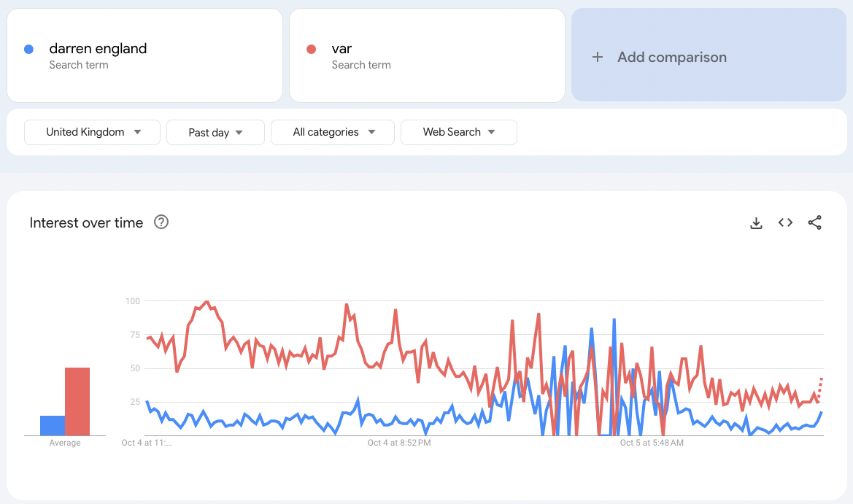
Task: Click the red dot marker for var
Action: click(x=311, y=48)
